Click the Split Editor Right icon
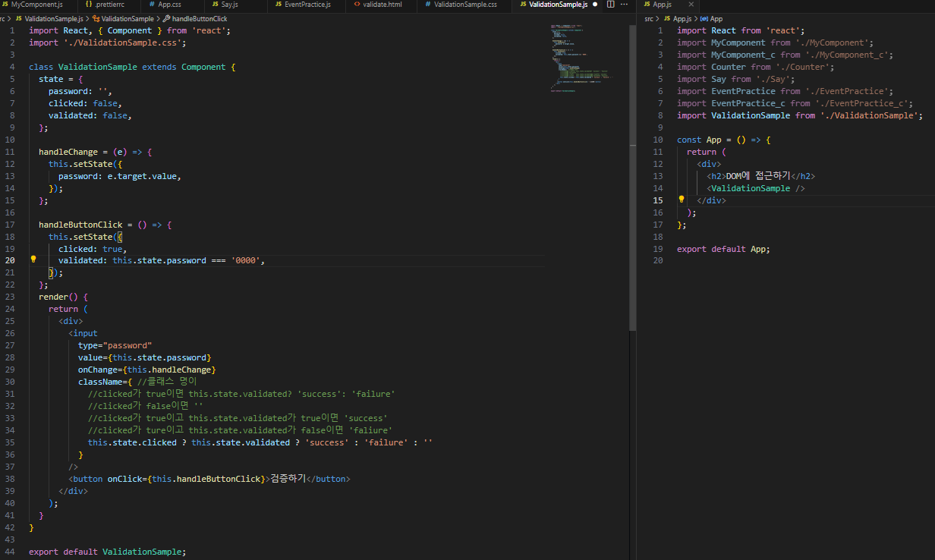 (x=611, y=5)
